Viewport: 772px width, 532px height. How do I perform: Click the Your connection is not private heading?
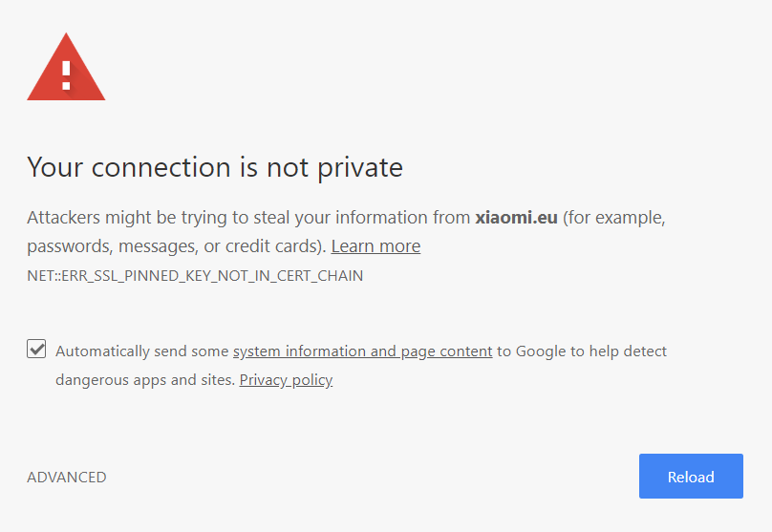pos(215,167)
